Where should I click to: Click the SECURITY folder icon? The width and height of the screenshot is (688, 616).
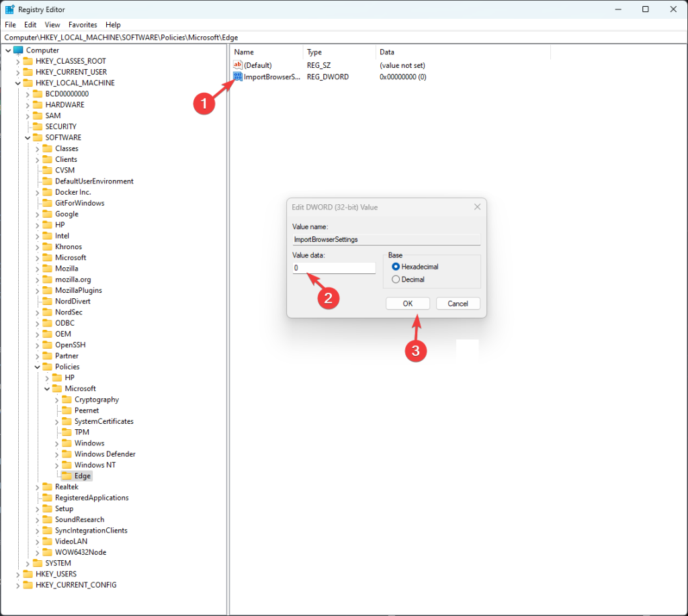(x=38, y=126)
